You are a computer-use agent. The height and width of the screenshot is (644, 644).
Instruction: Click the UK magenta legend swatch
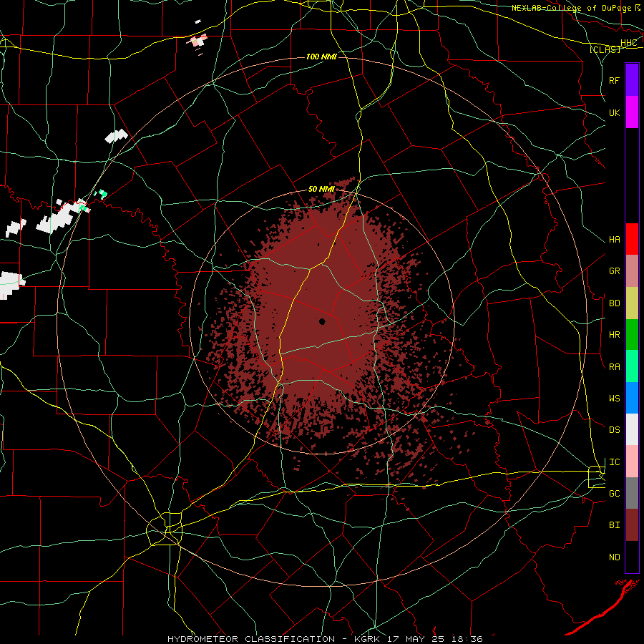point(632,112)
